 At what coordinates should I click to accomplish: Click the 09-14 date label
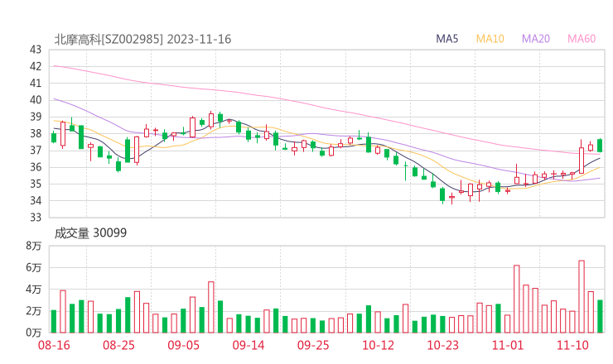click(249, 345)
